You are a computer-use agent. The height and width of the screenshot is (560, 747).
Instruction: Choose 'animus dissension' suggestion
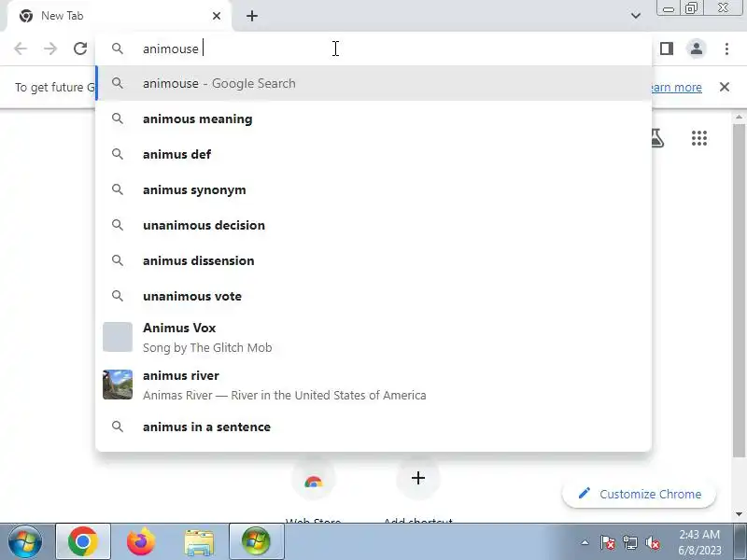(x=373, y=260)
